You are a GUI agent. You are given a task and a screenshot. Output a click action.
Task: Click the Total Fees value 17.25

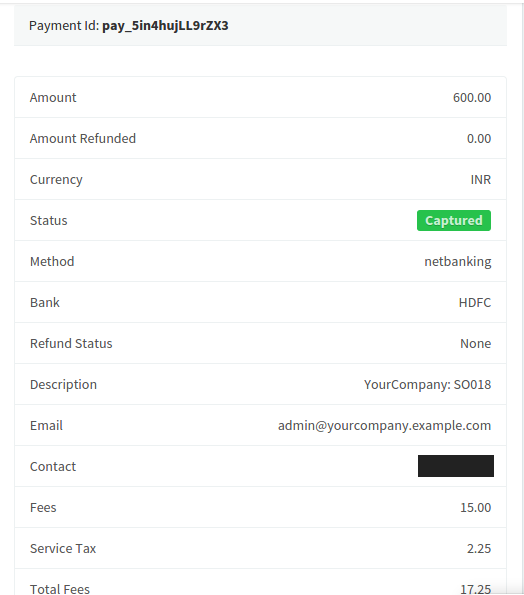[475, 589]
